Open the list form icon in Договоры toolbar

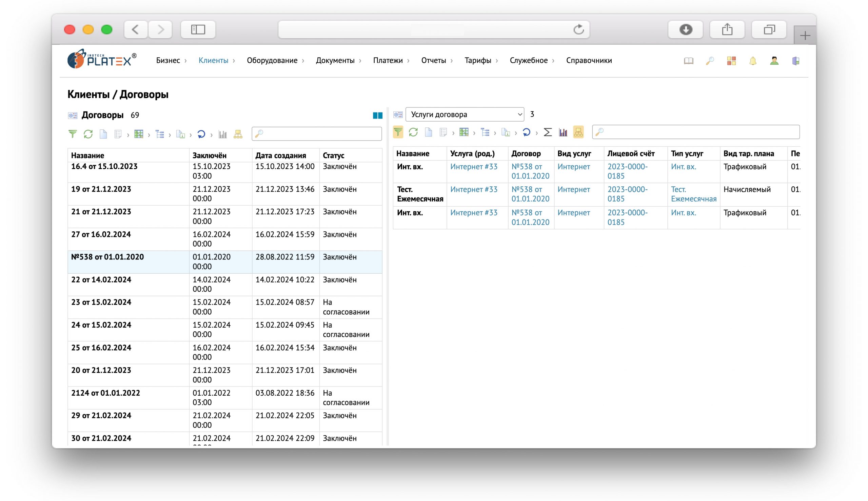point(118,134)
